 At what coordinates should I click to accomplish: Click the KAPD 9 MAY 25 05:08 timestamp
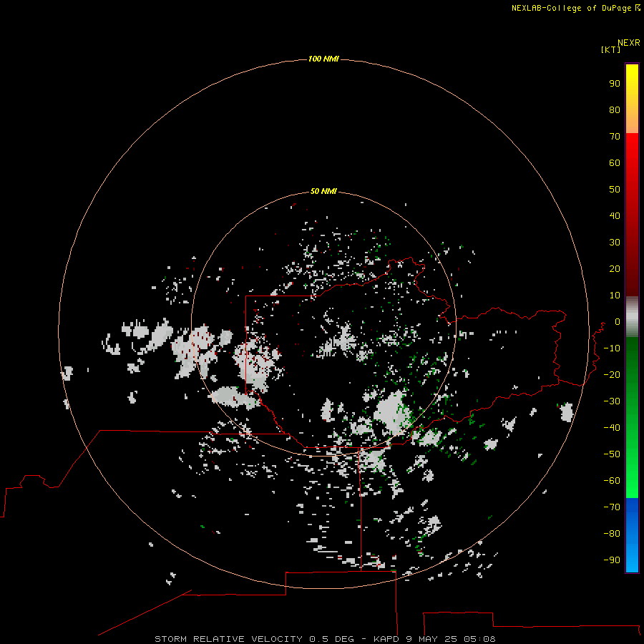pos(434,639)
